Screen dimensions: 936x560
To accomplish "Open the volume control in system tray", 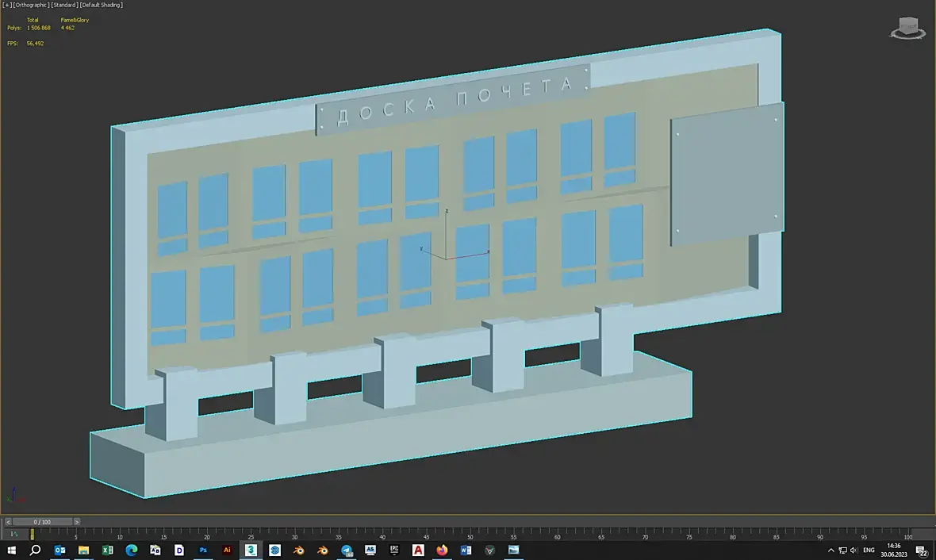I will coord(854,550).
